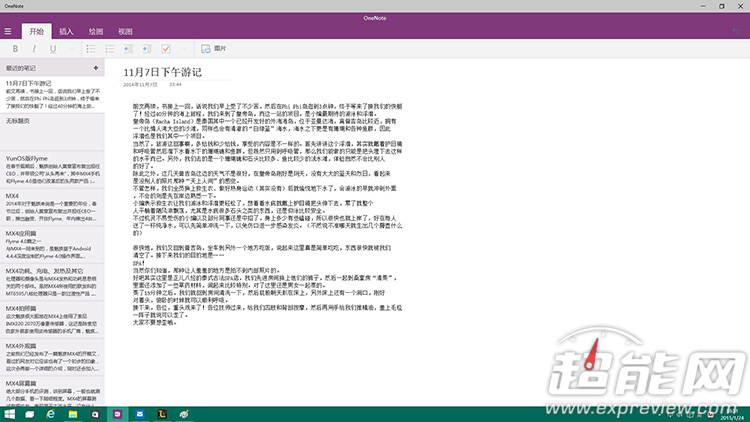Switch to the 绘图 tab
The height and width of the screenshot is (422, 750).
(95, 32)
